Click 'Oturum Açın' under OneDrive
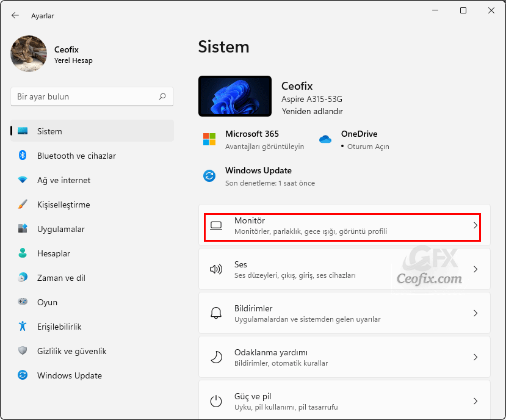Viewport: 506px width, 420px height. point(368,147)
